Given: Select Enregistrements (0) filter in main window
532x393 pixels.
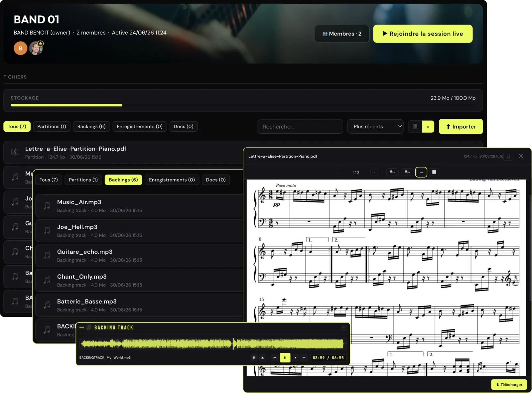Looking at the screenshot, I should [140, 126].
